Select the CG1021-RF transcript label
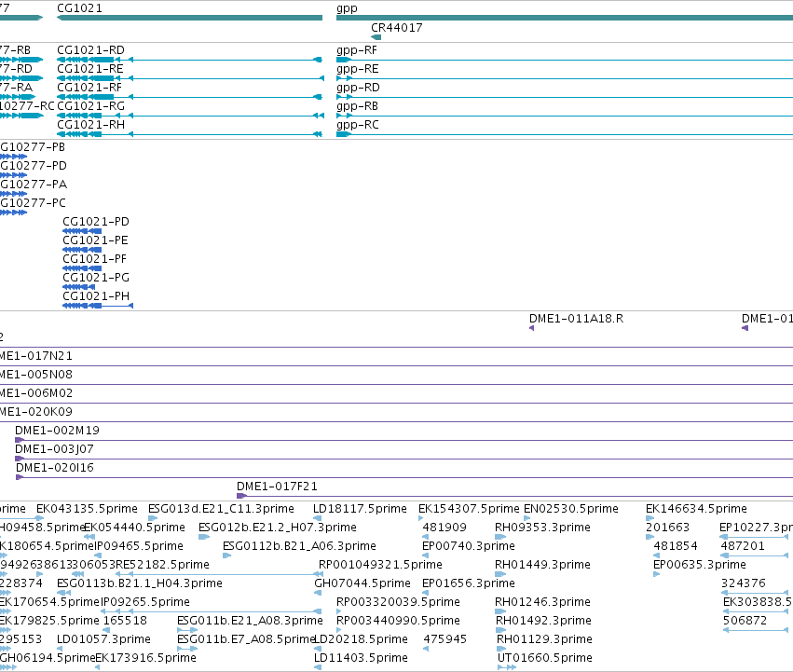 89,88
